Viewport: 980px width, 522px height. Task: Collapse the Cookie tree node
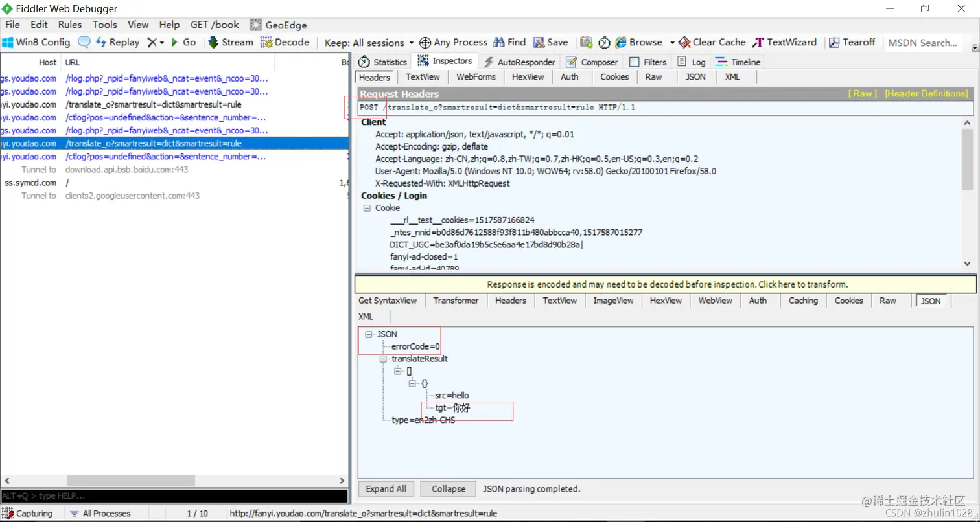tap(367, 208)
